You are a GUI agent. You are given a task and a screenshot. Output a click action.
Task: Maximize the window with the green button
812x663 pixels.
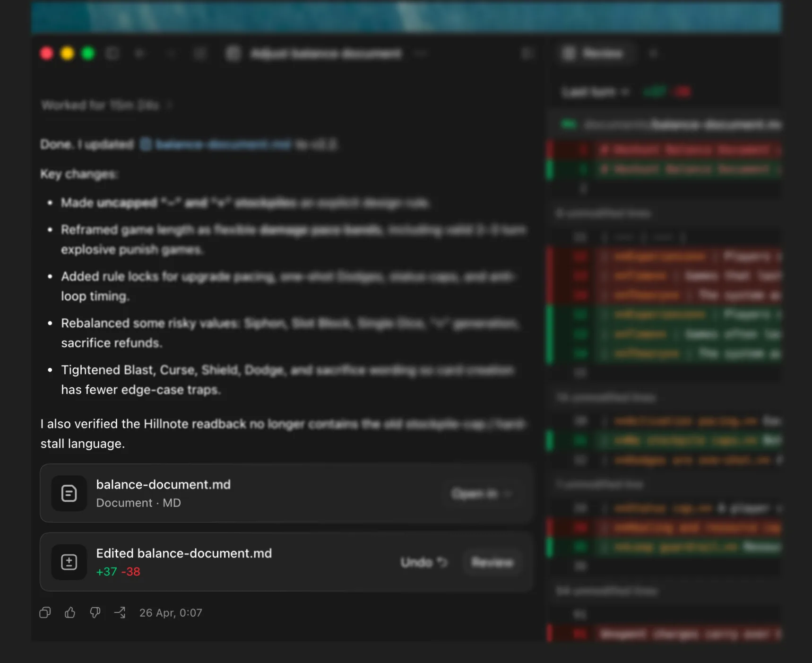88,53
